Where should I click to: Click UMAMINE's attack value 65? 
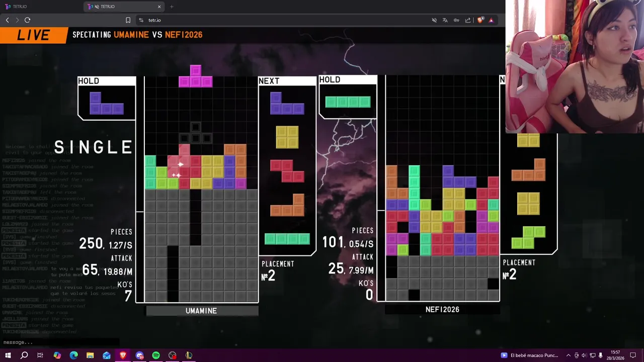tap(90, 270)
